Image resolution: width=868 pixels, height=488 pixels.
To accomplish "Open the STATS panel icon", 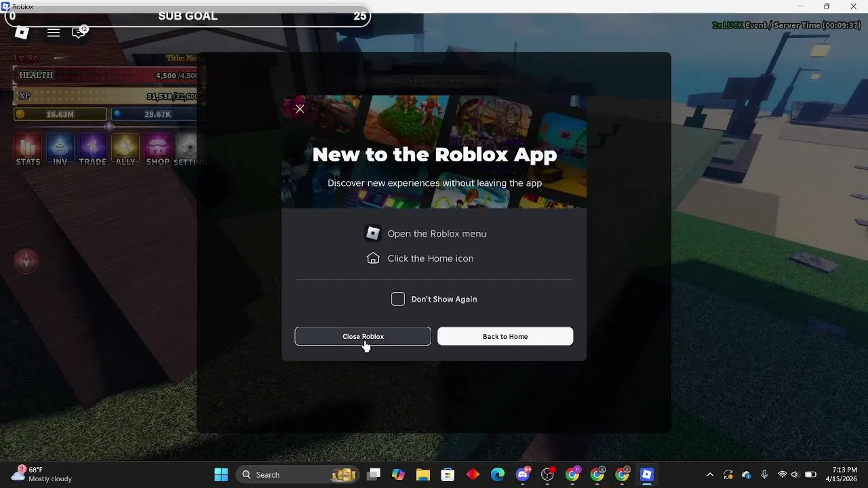I will (28, 150).
